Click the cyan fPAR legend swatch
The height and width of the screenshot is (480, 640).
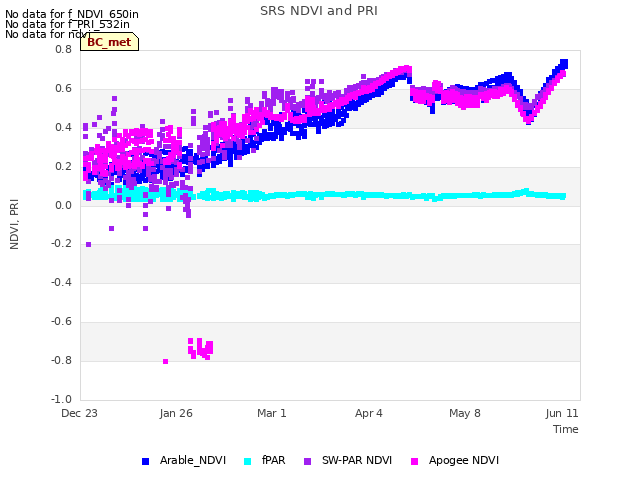pos(247,461)
